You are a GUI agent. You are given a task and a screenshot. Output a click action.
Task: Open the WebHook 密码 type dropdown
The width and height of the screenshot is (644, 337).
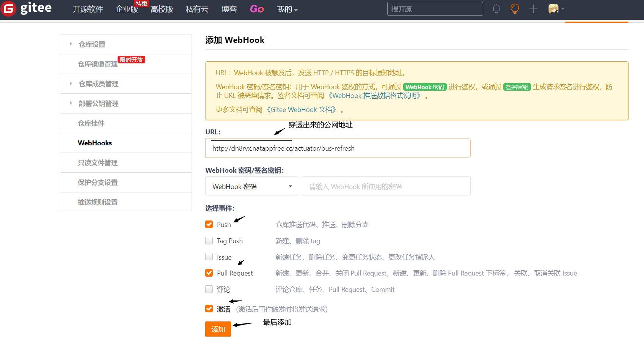pos(252,186)
